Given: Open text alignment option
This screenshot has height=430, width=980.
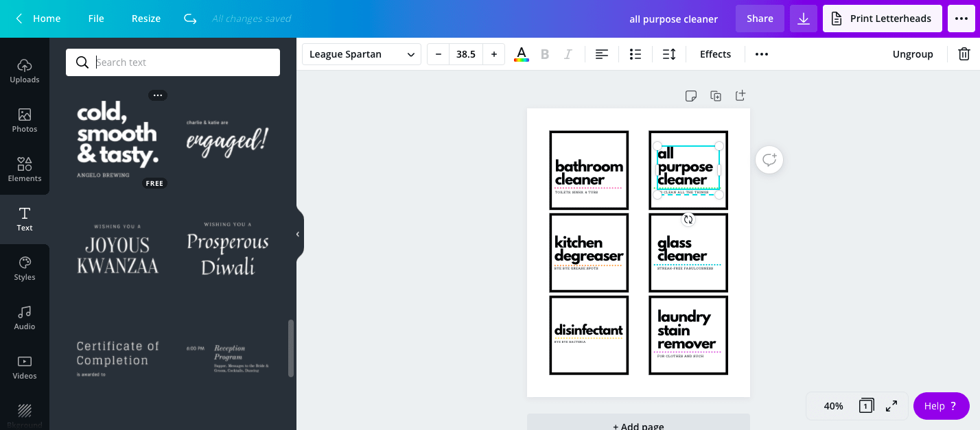Looking at the screenshot, I should coord(602,54).
